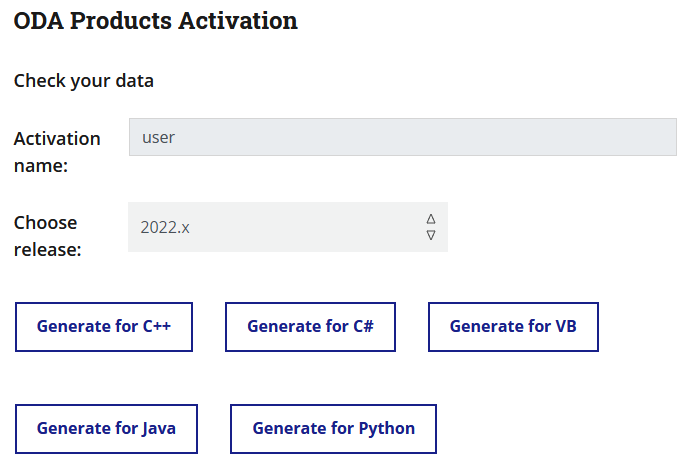Click the ODA Products Activation heading
This screenshot has height=471, width=688.
155,21
